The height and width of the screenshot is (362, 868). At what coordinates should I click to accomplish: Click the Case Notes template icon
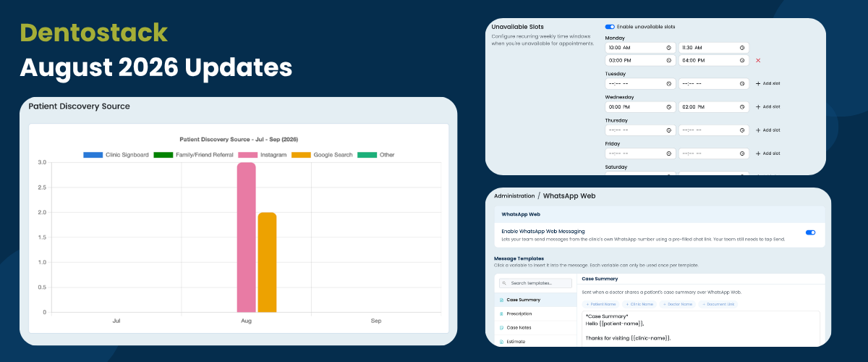501,327
